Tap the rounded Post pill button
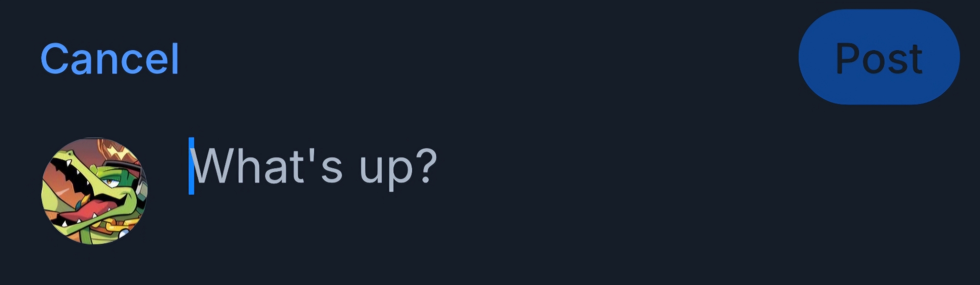Viewport: 980px width, 285px height. [879, 57]
